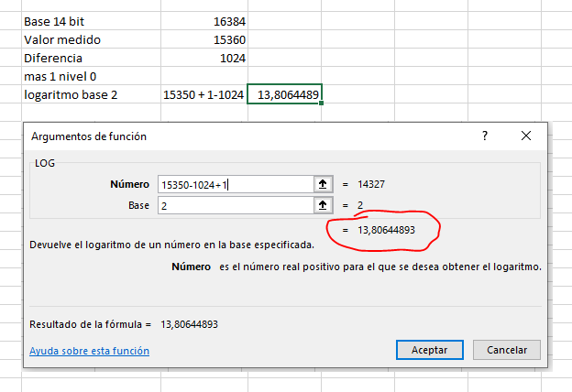Open the Ayuda sobre esta función link

coord(89,351)
